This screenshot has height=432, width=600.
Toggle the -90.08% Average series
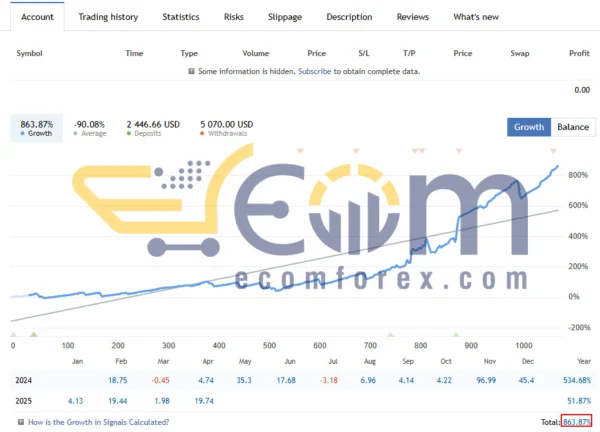tap(90, 128)
